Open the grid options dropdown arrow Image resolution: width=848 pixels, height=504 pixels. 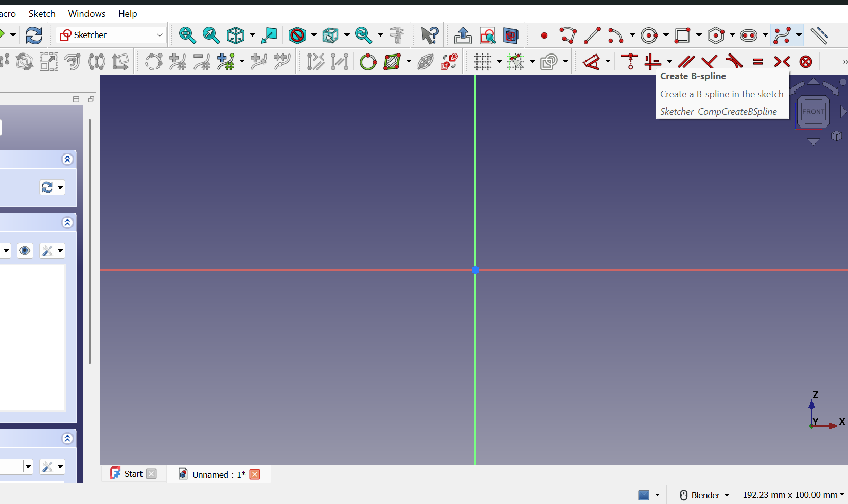(x=499, y=62)
